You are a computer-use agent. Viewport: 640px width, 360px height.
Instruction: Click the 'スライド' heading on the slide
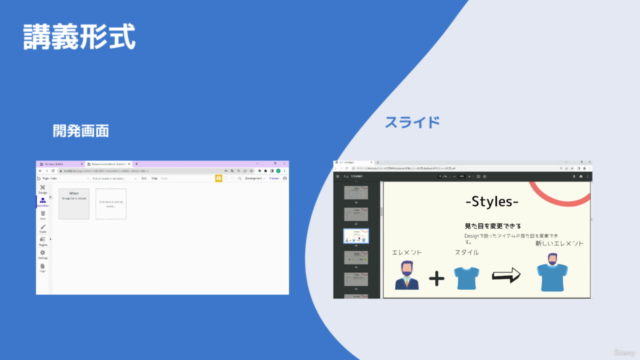click(x=412, y=122)
